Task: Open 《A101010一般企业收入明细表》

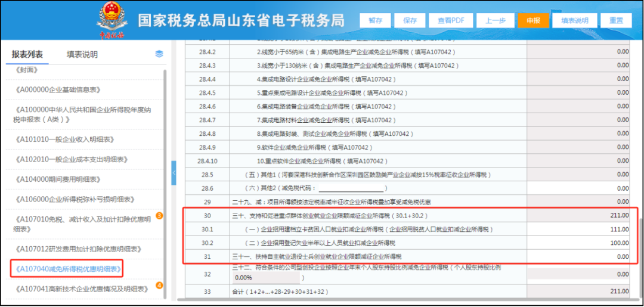Action: pos(64,139)
